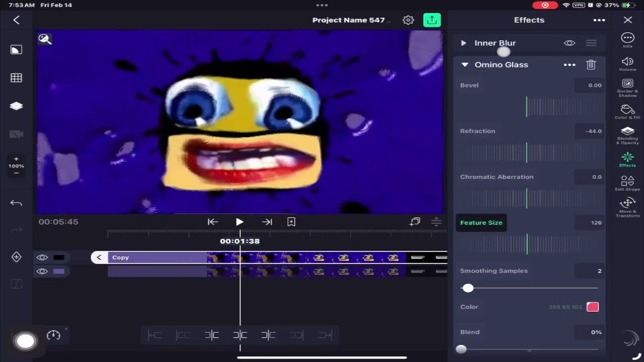Screen dimensions: 644x362
Task: Jump to end of layer
Action: pyautogui.click(x=267, y=222)
